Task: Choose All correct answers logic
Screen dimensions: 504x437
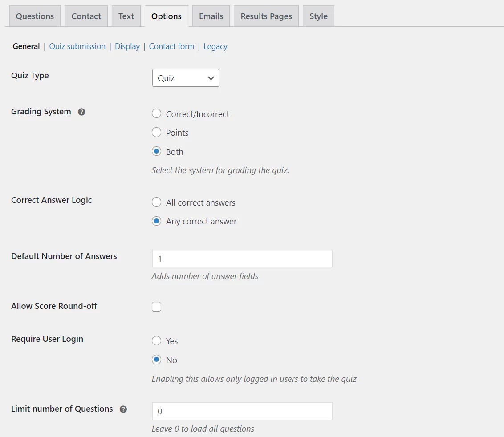Action: 156,202
